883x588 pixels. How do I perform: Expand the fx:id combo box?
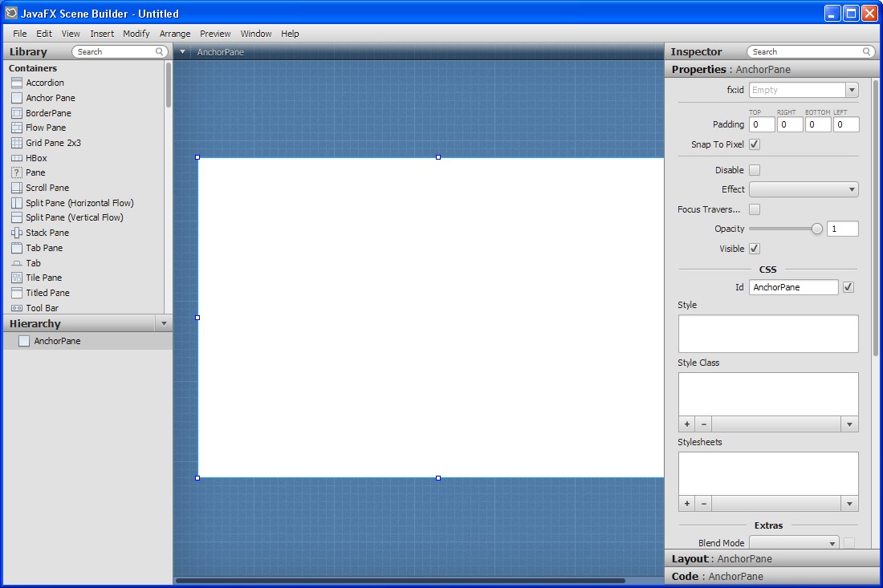click(852, 90)
